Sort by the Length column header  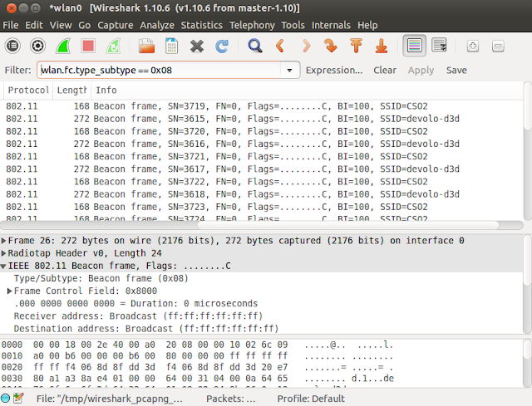[x=72, y=90]
